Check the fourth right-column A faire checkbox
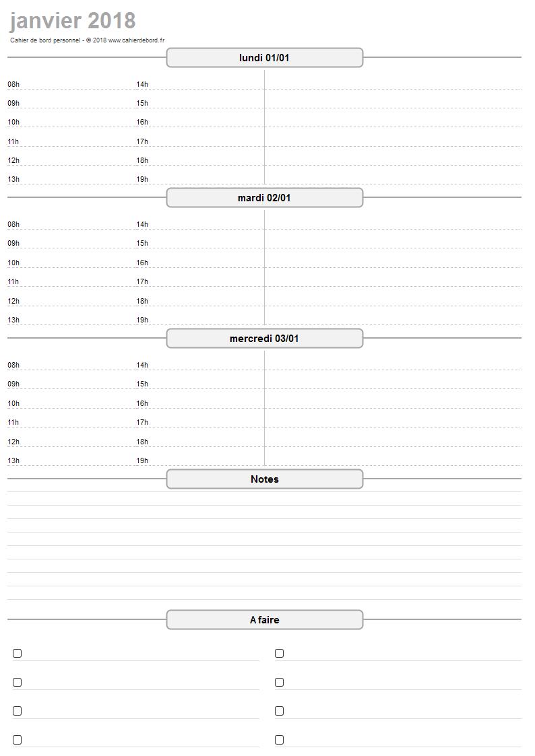535x756 pixels. tap(280, 740)
